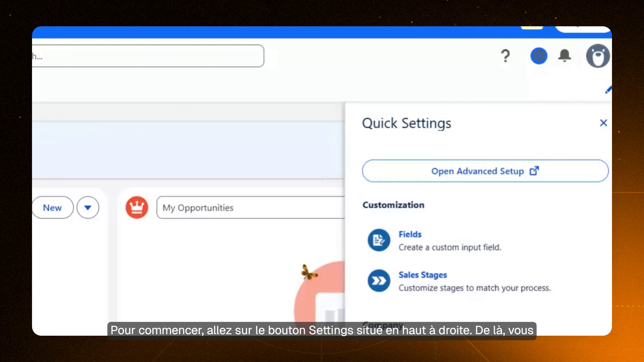644x362 pixels.
Task: Expand the external link icon on Advanced Setup
Action: (x=535, y=170)
